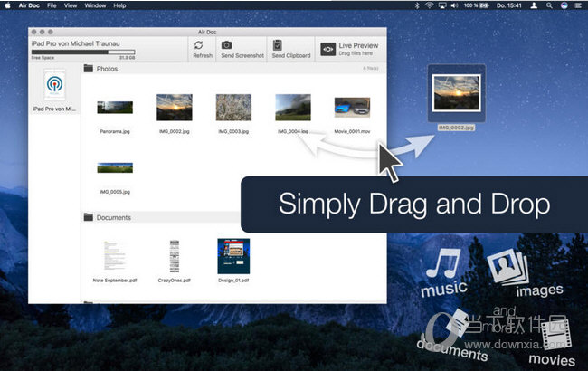Click the IMG_0005.jpg file name
This screenshot has width=588, height=371.
pyautogui.click(x=115, y=192)
